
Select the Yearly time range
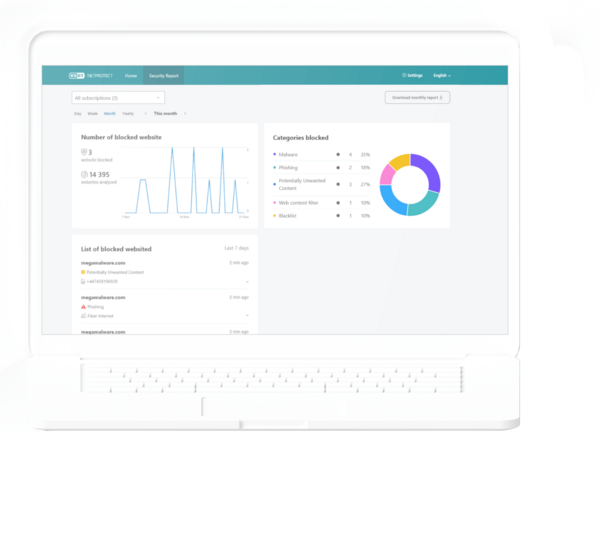(128, 114)
